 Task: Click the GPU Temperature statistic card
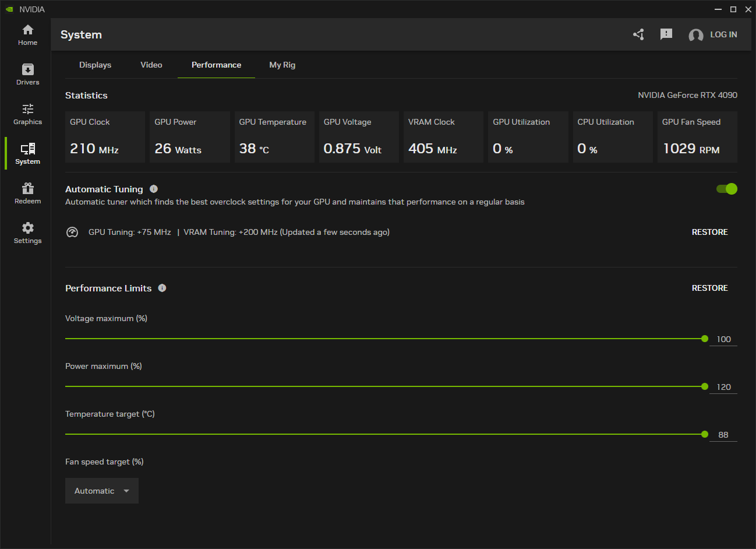pyautogui.click(x=274, y=137)
